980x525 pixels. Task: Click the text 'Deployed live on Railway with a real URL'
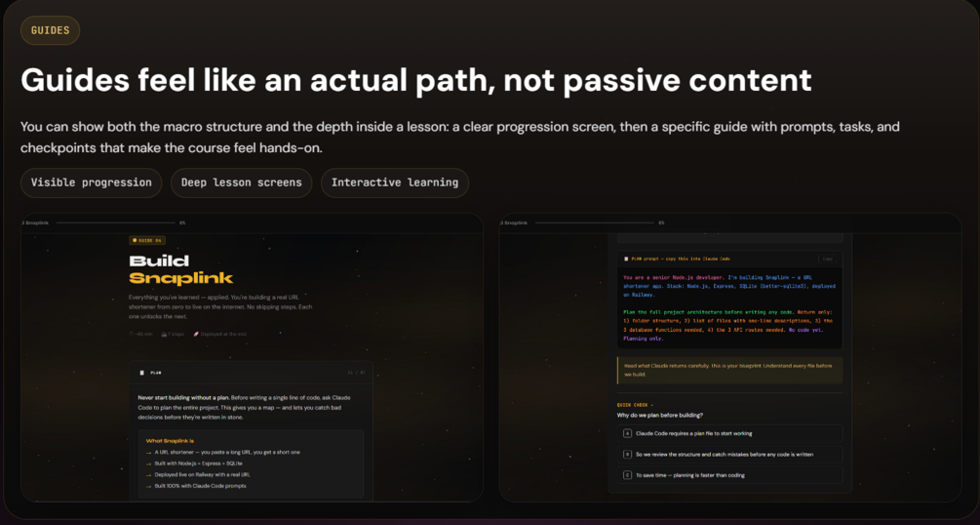(x=201, y=474)
